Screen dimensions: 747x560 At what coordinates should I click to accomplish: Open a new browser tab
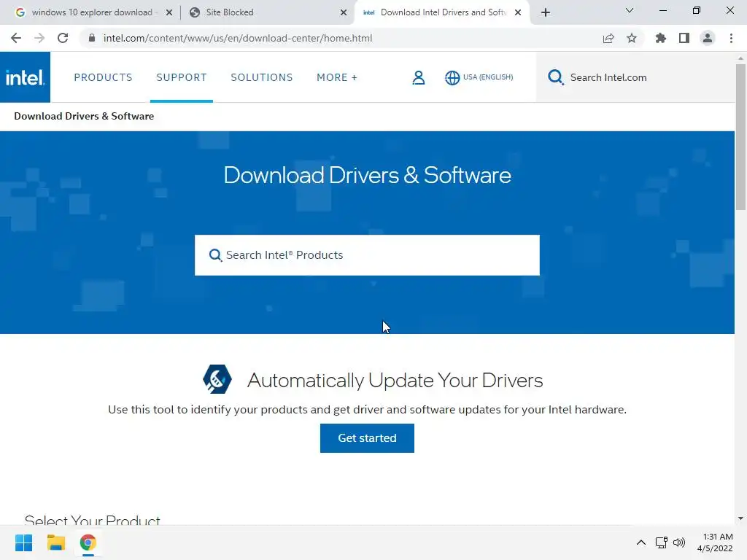(546, 12)
